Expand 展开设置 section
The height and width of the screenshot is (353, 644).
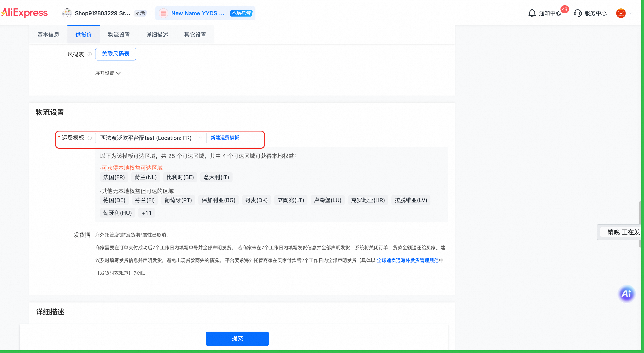tap(108, 73)
